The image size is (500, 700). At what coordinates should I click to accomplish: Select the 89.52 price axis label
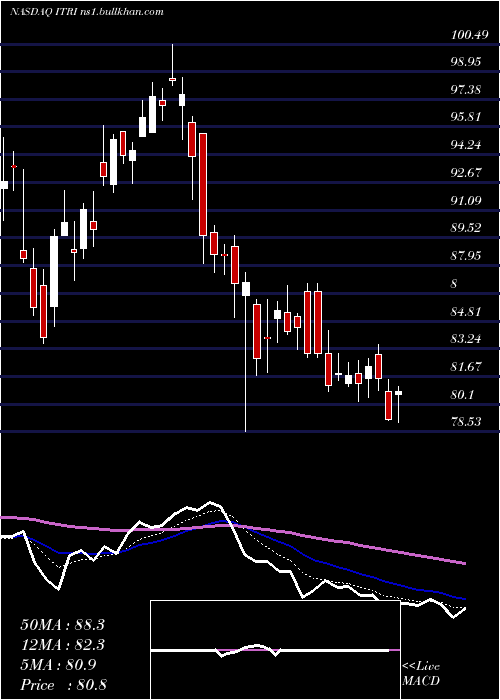point(466,228)
